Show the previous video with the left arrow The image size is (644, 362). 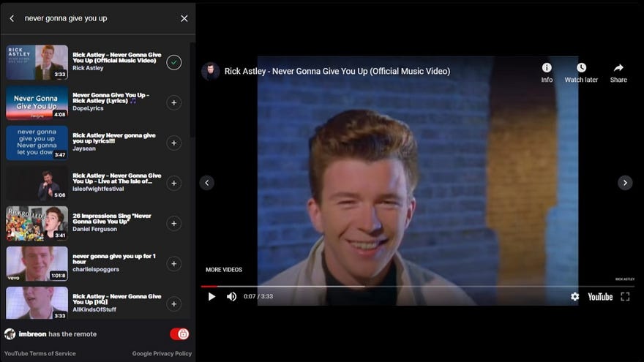(x=207, y=183)
